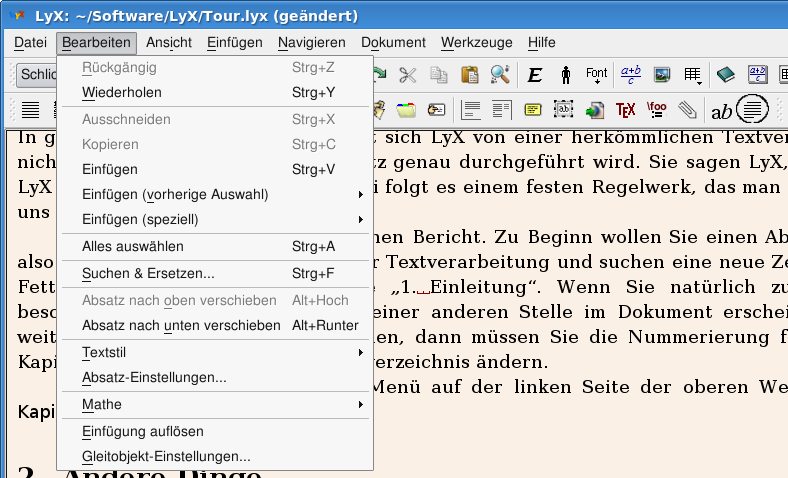The width and height of the screenshot is (788, 478).
Task: Open paragraph settings toolbar icon
Action: (x=752, y=109)
